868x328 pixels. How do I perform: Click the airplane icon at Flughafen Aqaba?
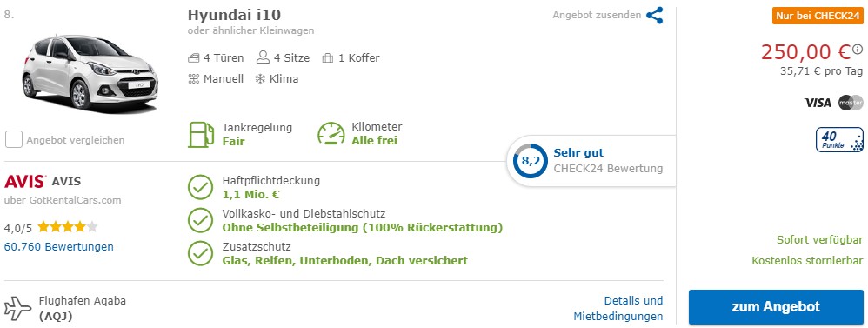pyautogui.click(x=18, y=308)
